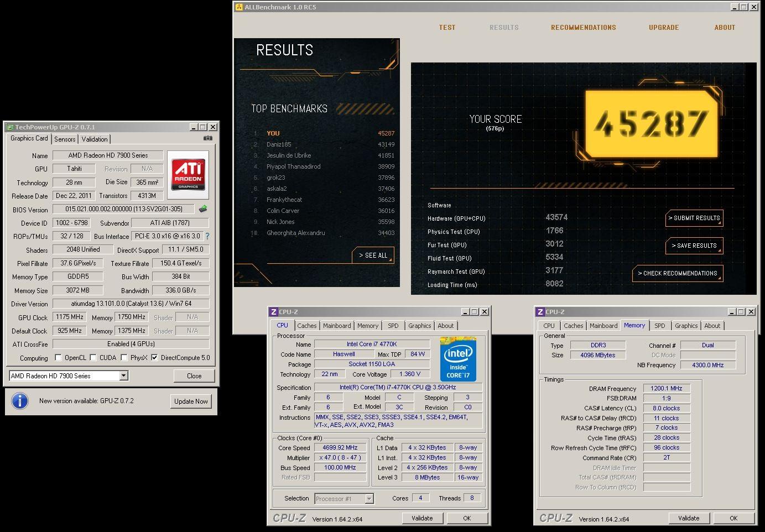Click the left CPU-Z window title icon
The height and width of the screenshot is (532, 765).
click(273, 312)
